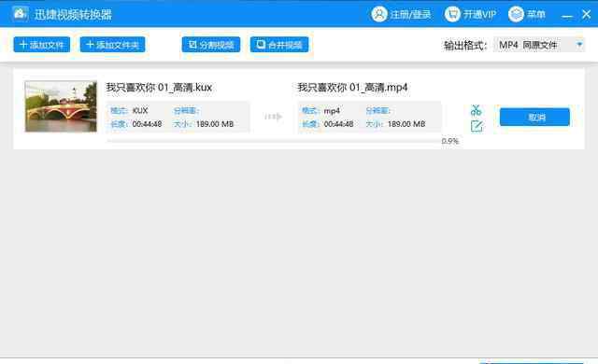Open 开通VIP purchase option
This screenshot has width=598, height=364.
tap(470, 15)
